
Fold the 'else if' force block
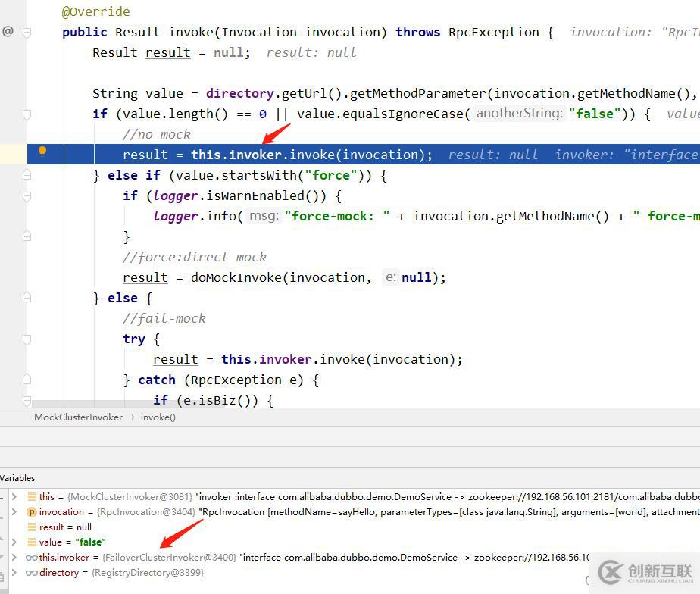27,176
